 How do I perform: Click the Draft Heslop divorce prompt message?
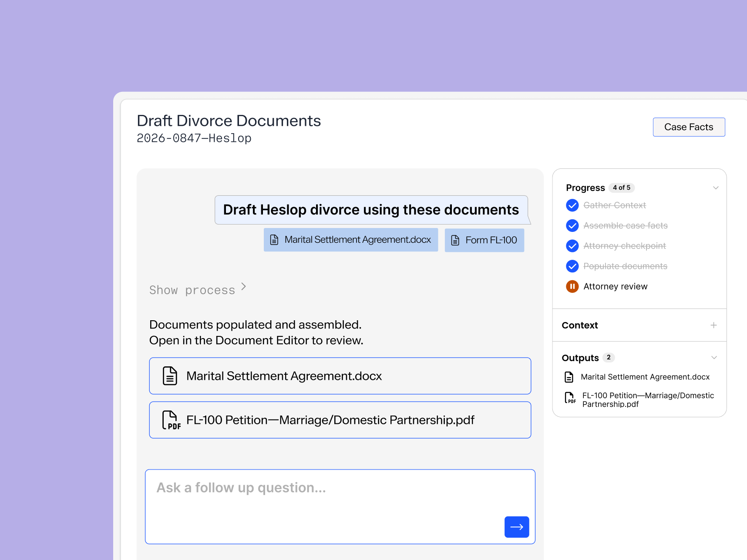click(371, 210)
